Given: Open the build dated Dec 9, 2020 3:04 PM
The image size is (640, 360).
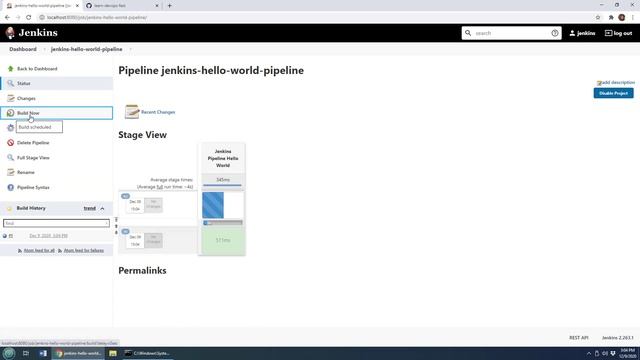Looking at the screenshot, I should click(49, 236).
